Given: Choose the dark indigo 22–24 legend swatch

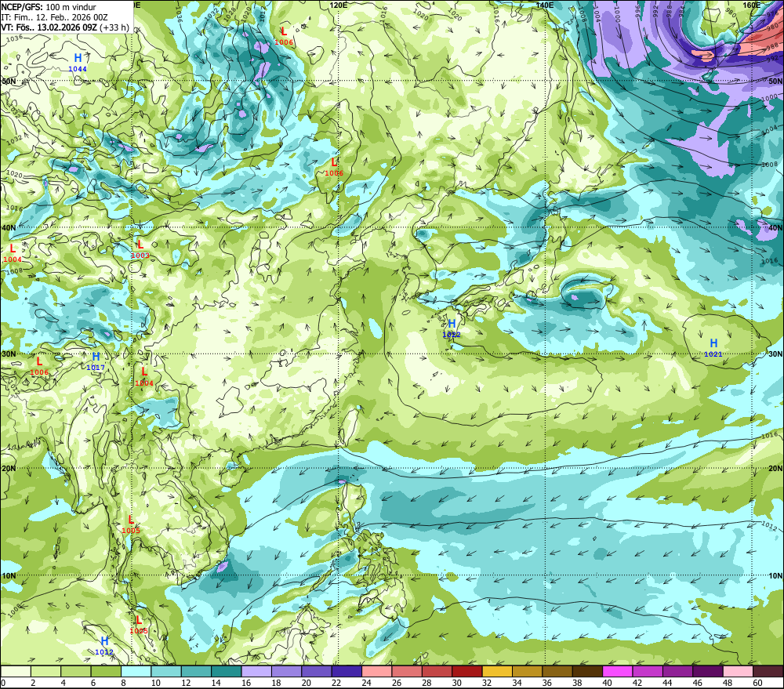Looking at the screenshot, I should point(347,672).
